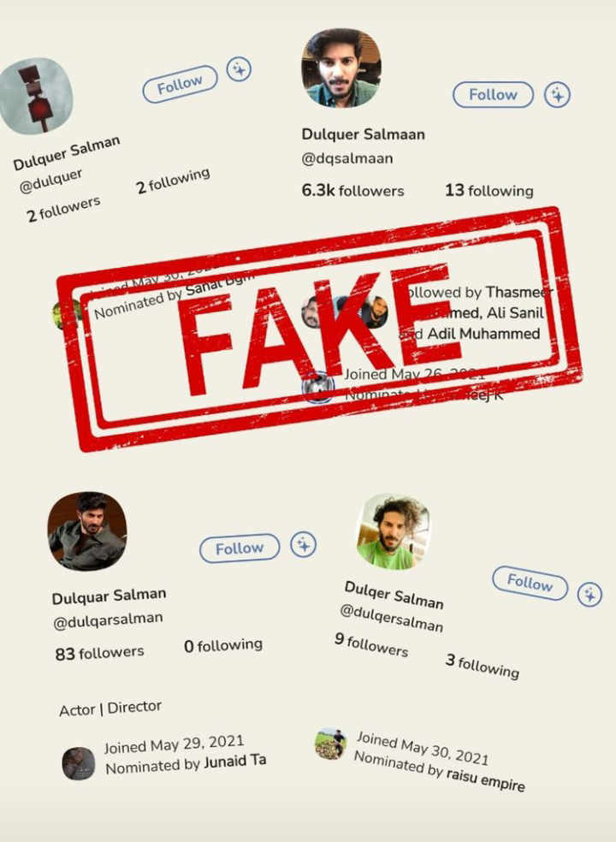
Task: Tap sparkle suggestions icon beside @dulqarsalman Follow
Action: tap(304, 545)
